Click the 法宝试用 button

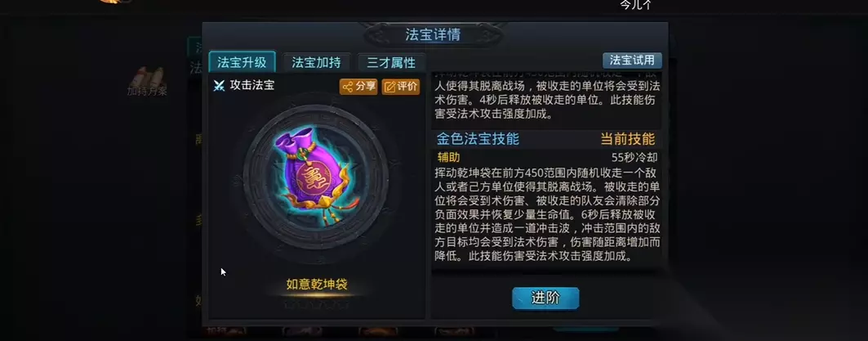[x=632, y=60]
